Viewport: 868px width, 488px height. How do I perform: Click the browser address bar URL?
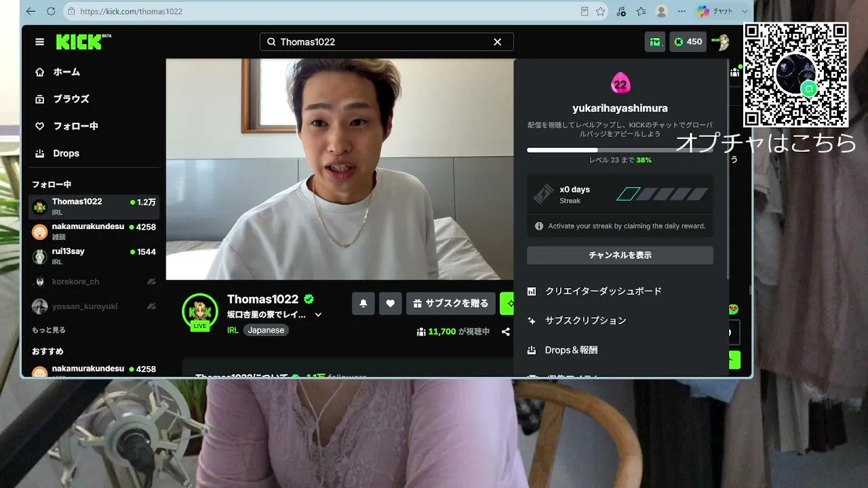click(131, 12)
